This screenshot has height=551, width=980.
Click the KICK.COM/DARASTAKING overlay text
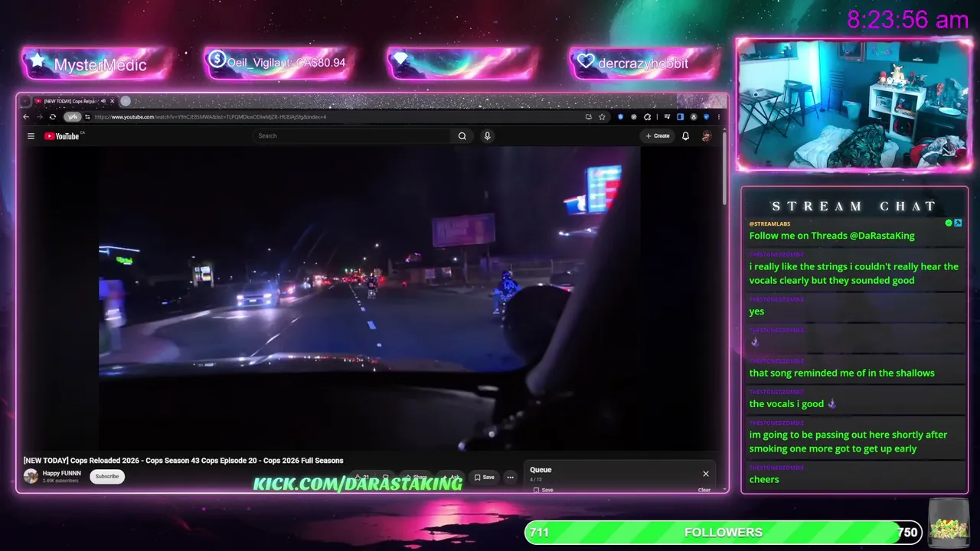pos(358,484)
